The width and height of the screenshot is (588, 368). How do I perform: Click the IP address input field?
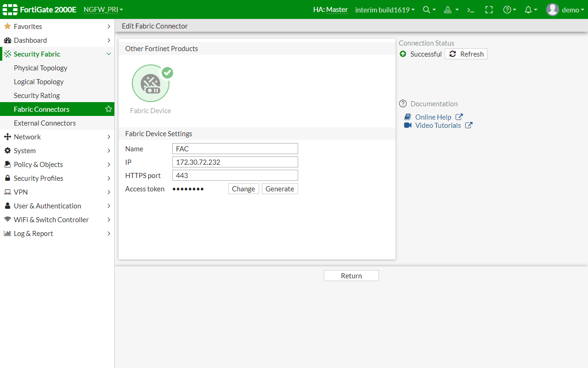(235, 162)
